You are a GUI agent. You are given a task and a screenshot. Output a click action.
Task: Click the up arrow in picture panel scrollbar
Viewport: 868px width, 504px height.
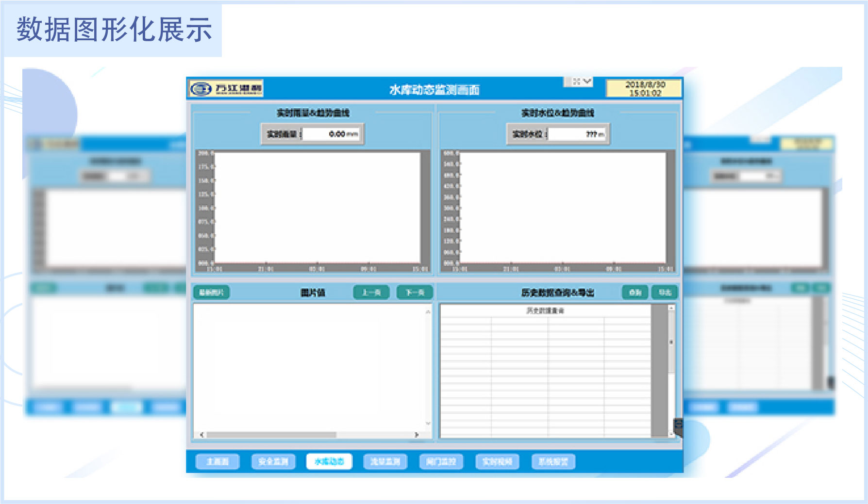pos(428,311)
